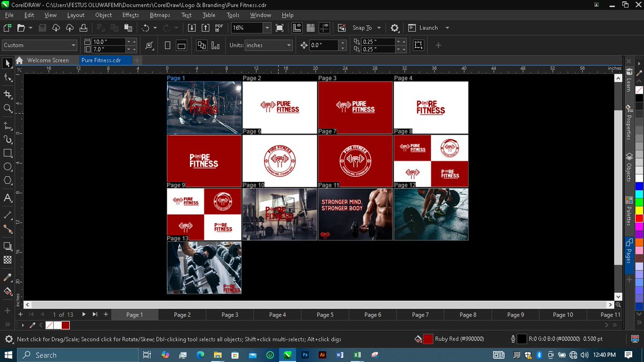
Task: Select the Crop tool
Action: 8,94
